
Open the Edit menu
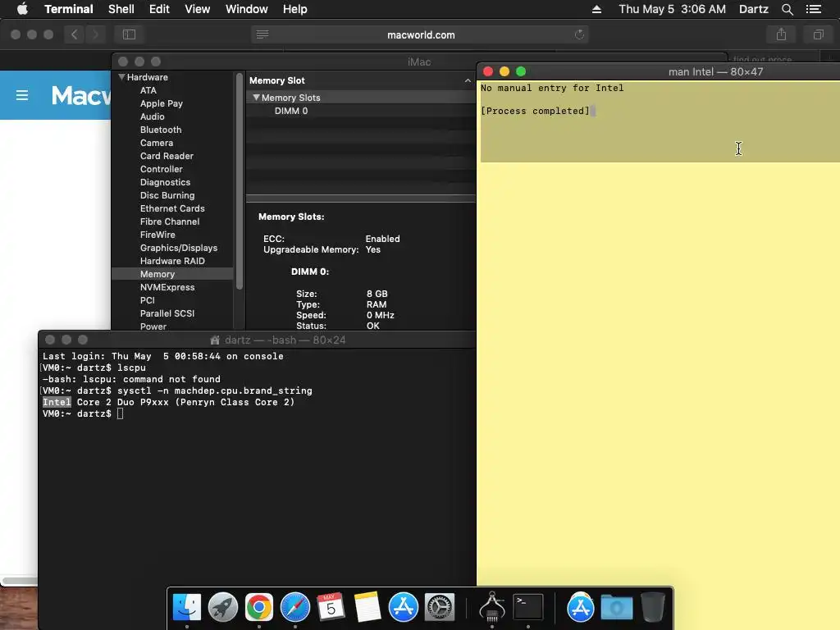[x=159, y=9]
